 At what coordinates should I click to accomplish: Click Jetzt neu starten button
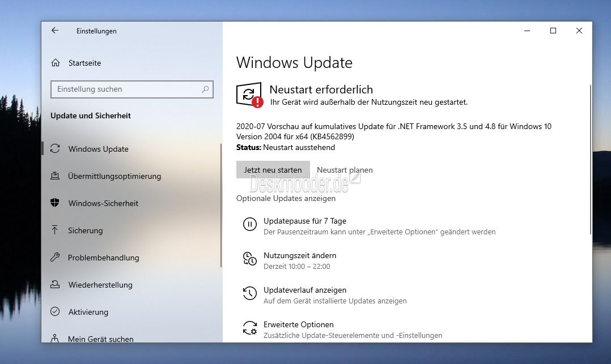[273, 170]
